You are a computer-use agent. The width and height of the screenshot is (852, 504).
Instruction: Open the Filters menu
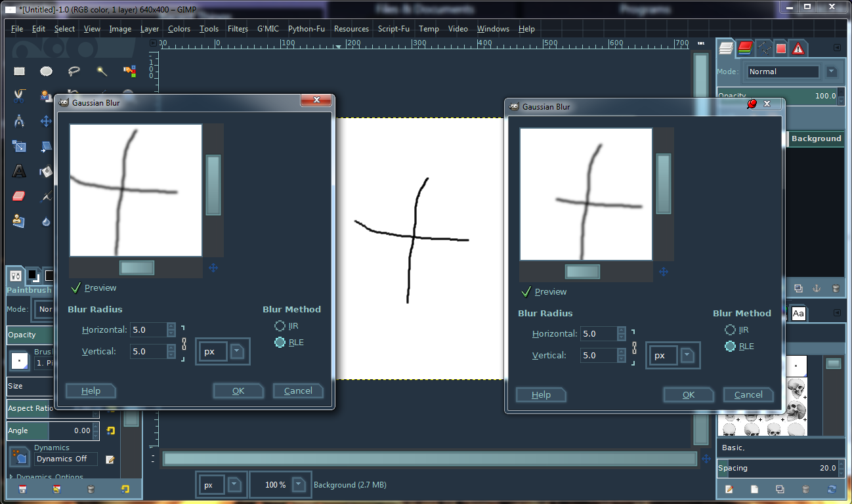[238, 29]
